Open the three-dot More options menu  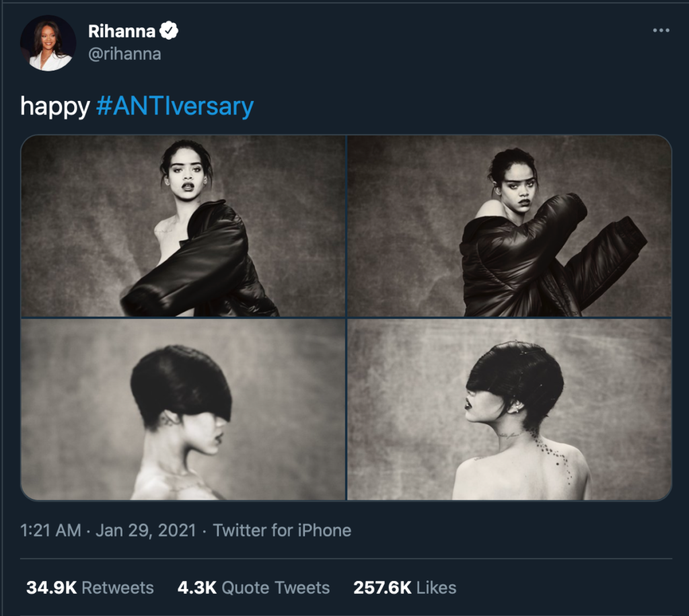coord(661,32)
